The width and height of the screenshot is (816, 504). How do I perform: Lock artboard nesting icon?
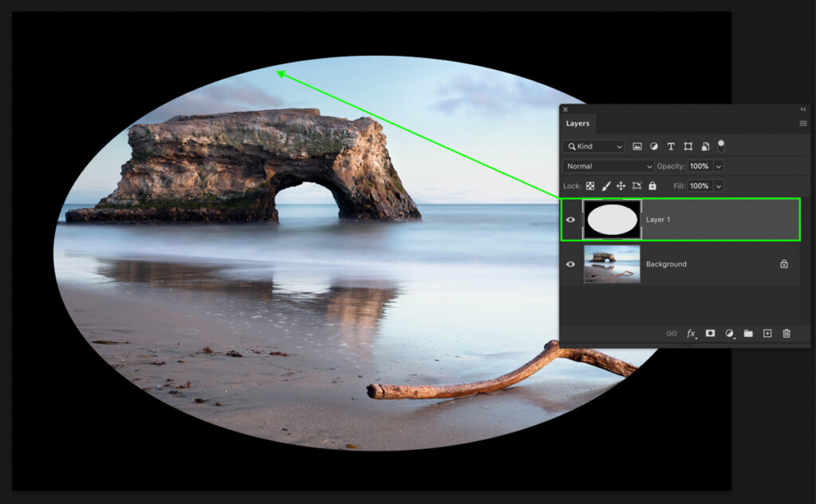[637, 186]
